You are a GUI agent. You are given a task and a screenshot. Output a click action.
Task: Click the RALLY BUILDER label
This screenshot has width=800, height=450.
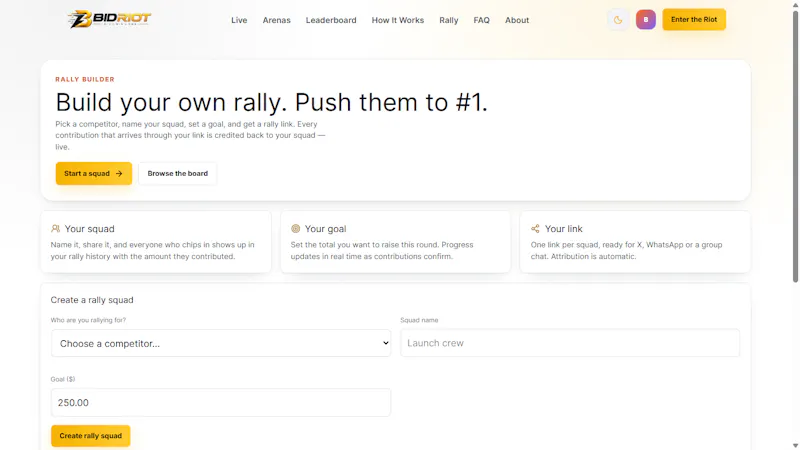pos(85,79)
